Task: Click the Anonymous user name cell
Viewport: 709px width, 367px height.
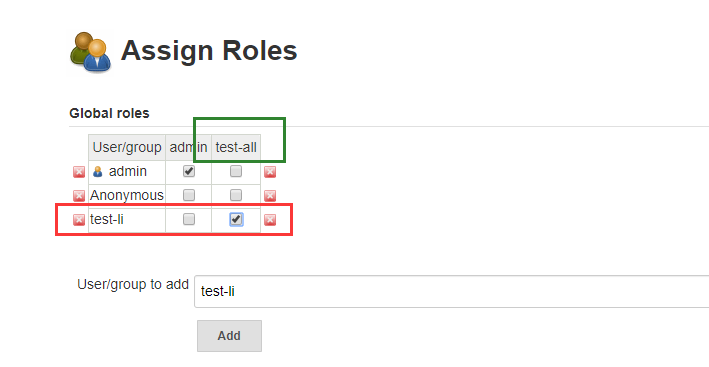Action: pos(127,195)
